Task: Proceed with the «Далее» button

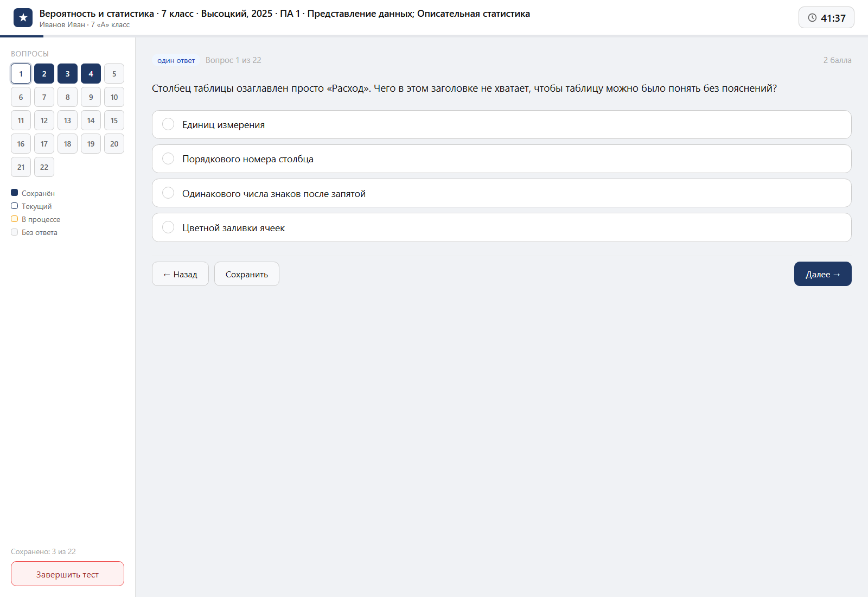Action: (x=822, y=274)
